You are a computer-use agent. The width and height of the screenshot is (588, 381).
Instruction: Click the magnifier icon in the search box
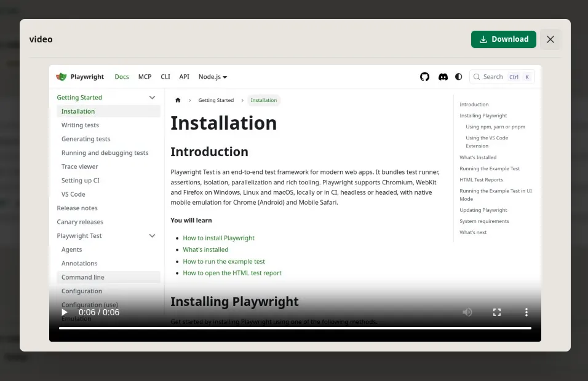click(x=477, y=77)
